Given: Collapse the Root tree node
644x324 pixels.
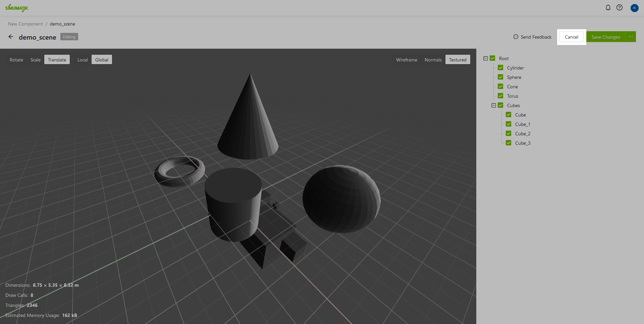Looking at the screenshot, I should [486, 58].
